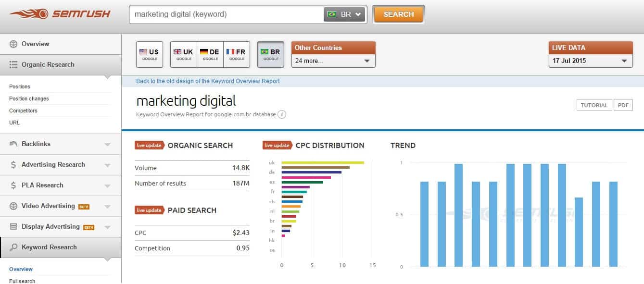Open Overview in the sidebar
644x284 pixels.
click(x=61, y=44)
